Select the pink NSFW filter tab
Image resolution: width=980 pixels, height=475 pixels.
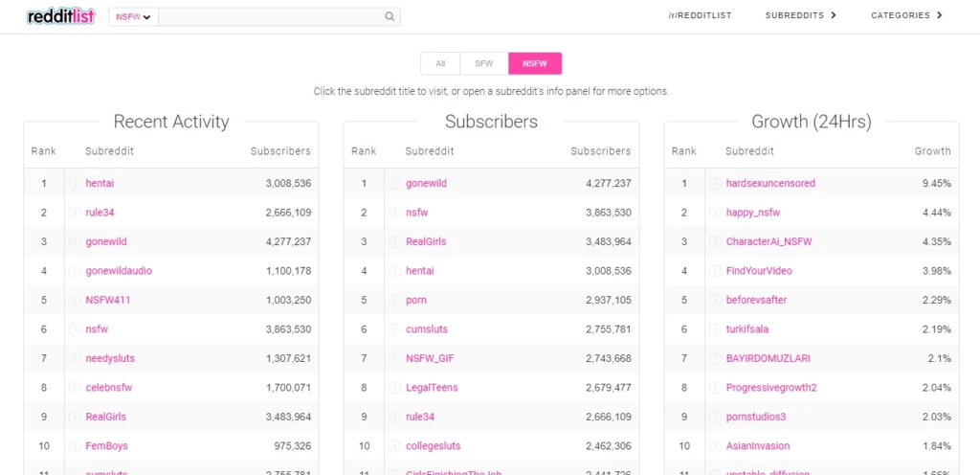(x=535, y=63)
